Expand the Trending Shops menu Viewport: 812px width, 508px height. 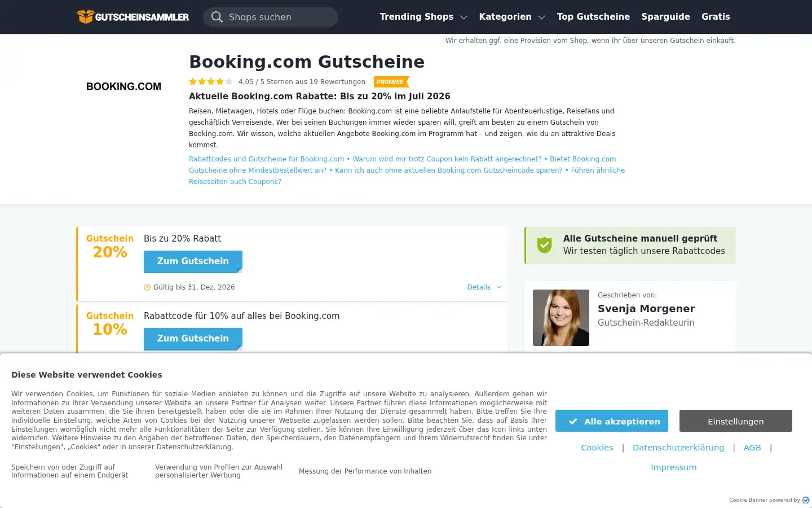(x=423, y=17)
